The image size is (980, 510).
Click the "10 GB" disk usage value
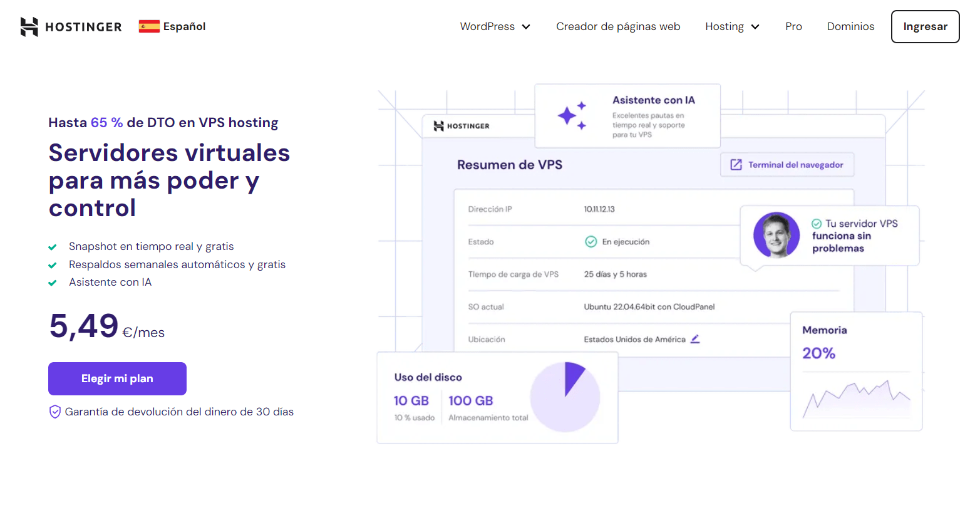pos(411,400)
